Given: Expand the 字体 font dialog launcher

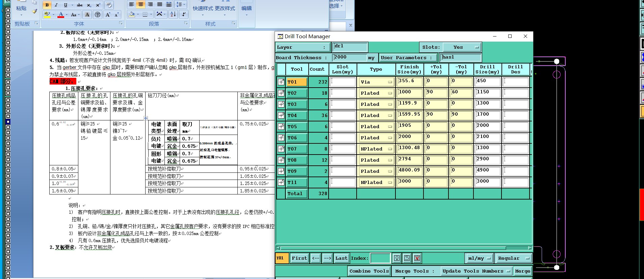Looking at the screenshot, I should pyautogui.click(x=121, y=23).
